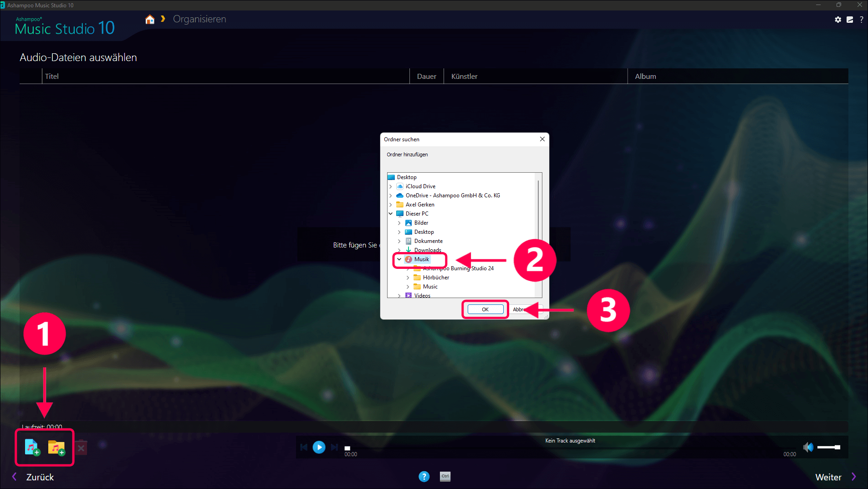The width and height of the screenshot is (868, 489).
Task: Select Musik folder
Action: [x=422, y=259]
